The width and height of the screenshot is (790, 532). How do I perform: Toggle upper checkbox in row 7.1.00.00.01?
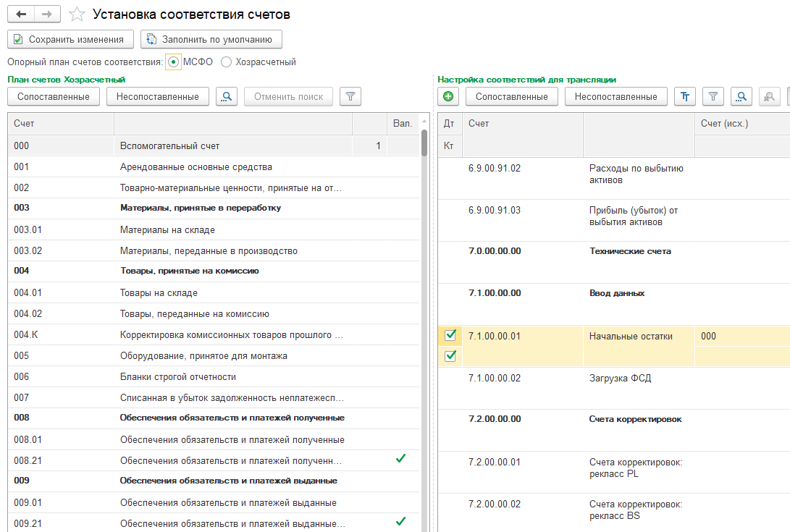[x=450, y=335]
